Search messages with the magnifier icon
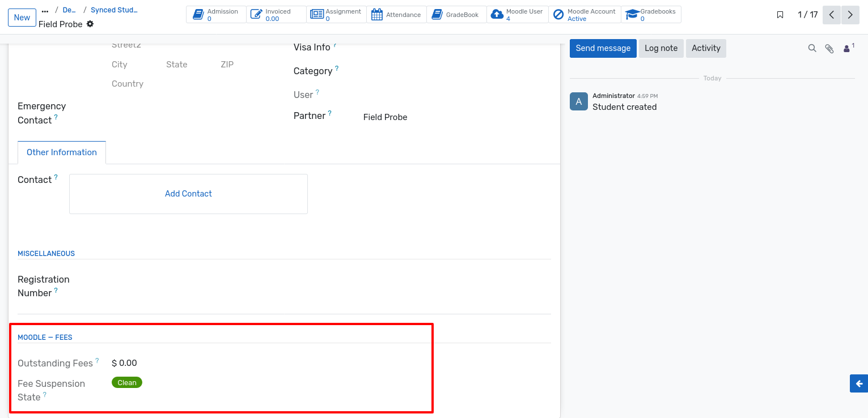This screenshot has height=418, width=868. tap(812, 49)
